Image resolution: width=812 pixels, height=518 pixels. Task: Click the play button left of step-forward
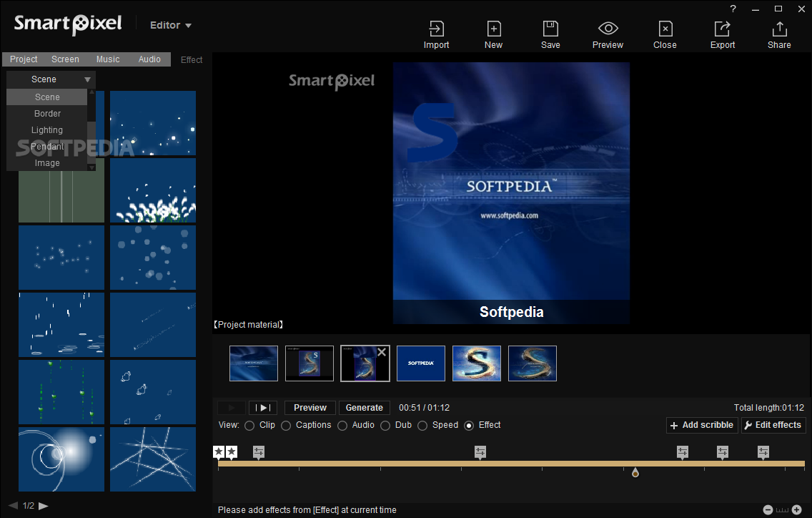[x=232, y=408]
